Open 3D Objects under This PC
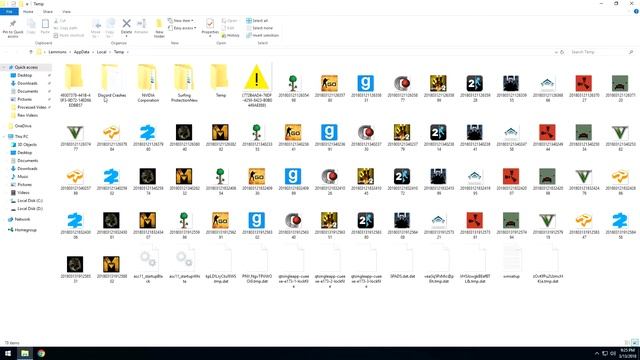Image resolution: width=640 pixels, height=360 pixels. (24, 144)
